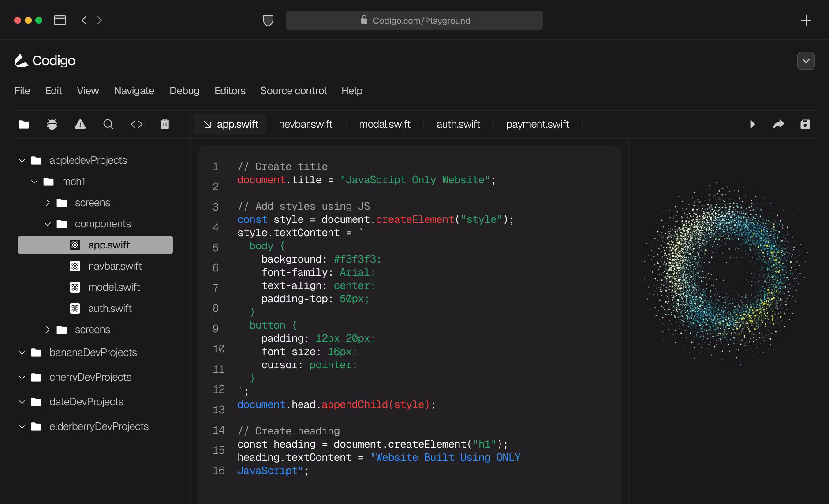Viewport: 829px width, 504px height.
Task: Open the dropdown chevron beside Codigo header
Action: point(806,61)
